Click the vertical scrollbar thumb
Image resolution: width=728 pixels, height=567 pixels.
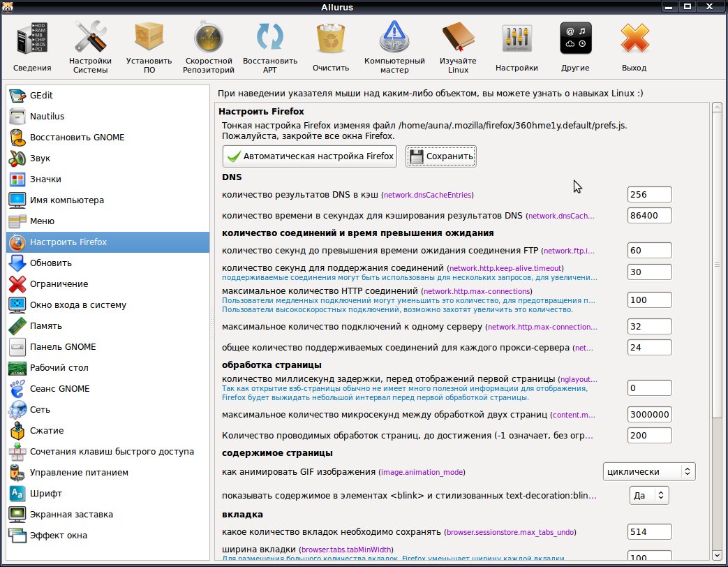point(717,265)
